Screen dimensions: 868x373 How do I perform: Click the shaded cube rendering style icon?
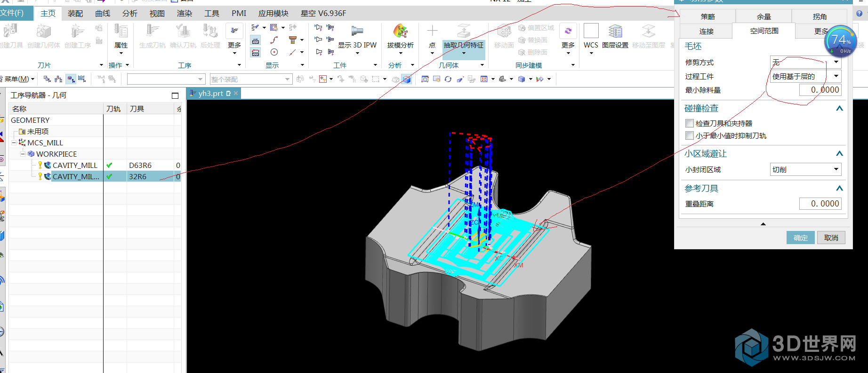[x=522, y=79]
